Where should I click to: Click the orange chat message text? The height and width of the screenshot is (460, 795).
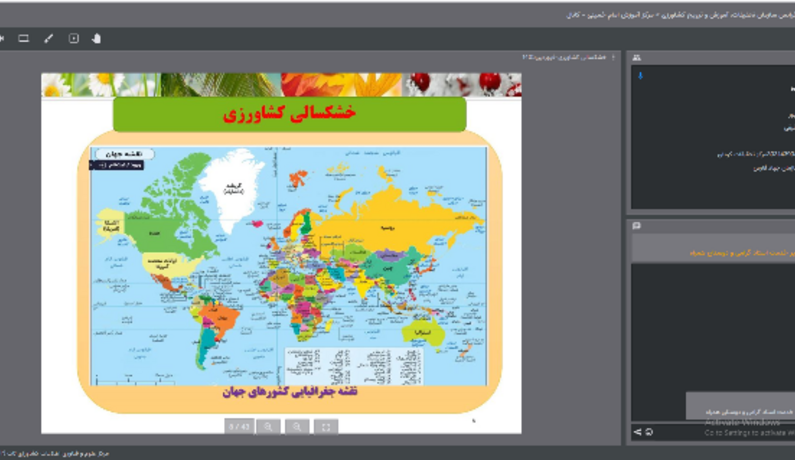[x=743, y=253]
